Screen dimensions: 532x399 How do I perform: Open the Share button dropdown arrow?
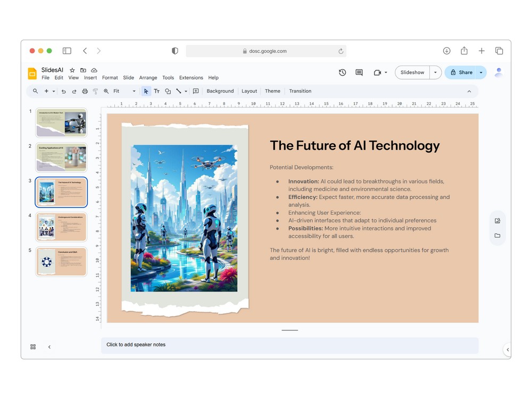480,72
